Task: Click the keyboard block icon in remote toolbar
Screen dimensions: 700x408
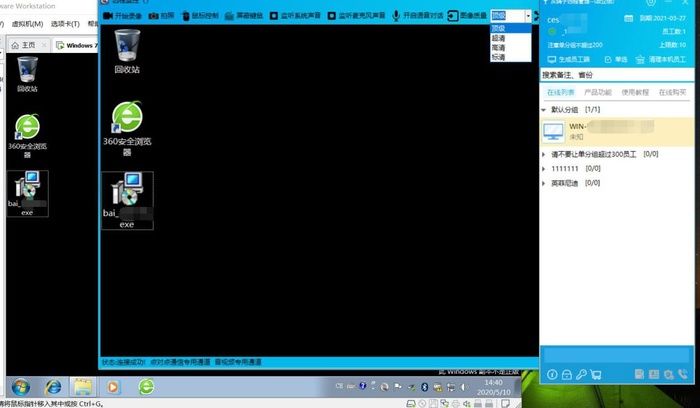Action: click(229, 16)
